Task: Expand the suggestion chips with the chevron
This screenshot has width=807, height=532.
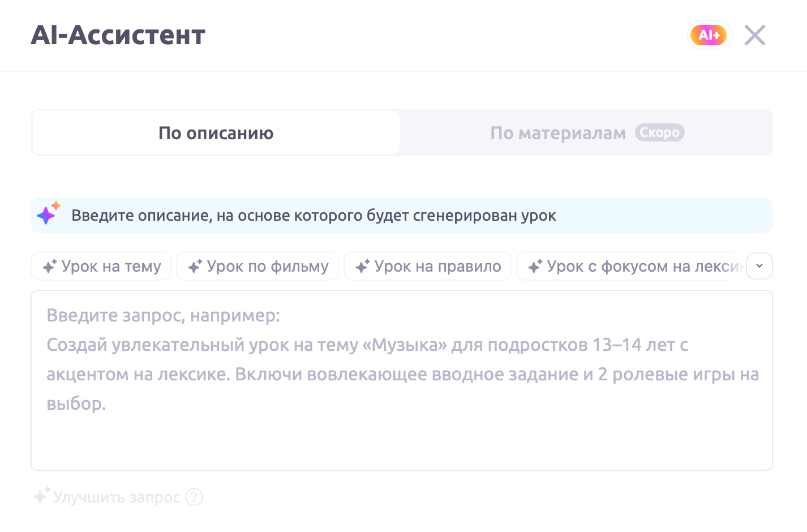Action: pyautogui.click(x=759, y=266)
